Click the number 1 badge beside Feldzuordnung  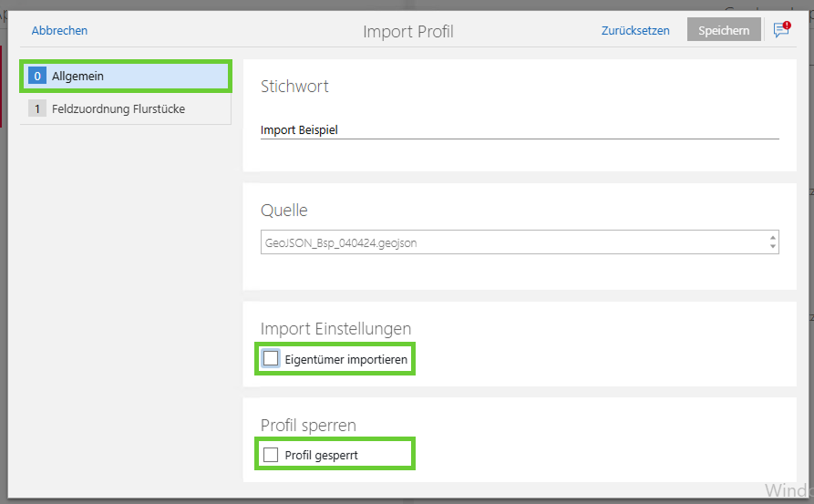click(x=36, y=108)
